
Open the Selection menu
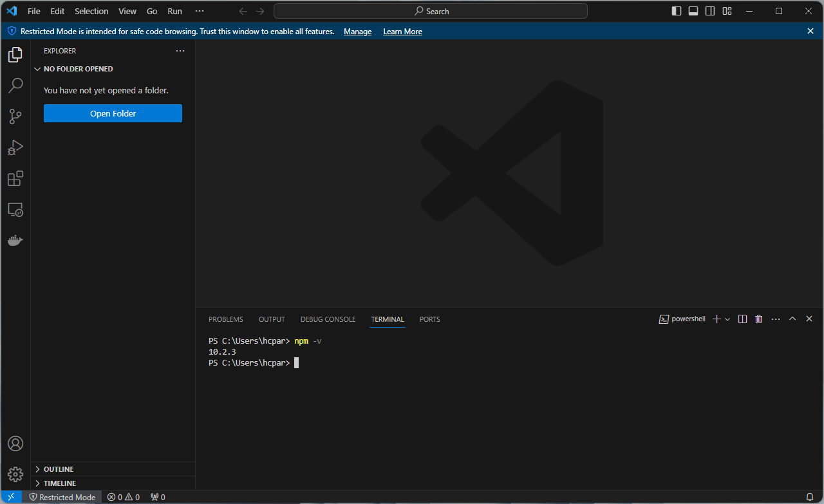click(91, 11)
